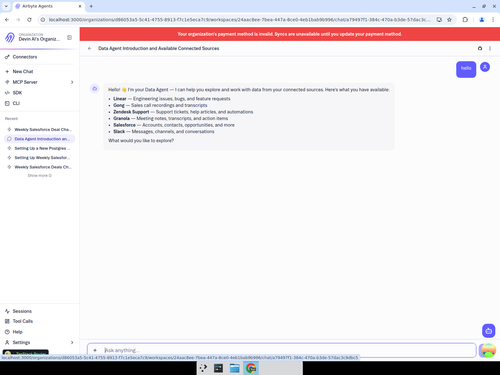Click the user avatar beside hello message
The width and height of the screenshot is (500, 375).
tap(485, 67)
